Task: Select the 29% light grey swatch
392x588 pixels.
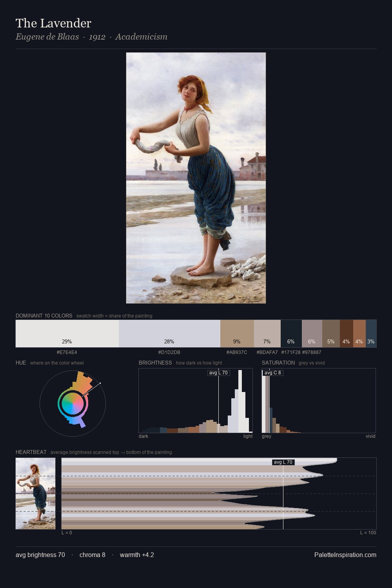Action: [67, 334]
